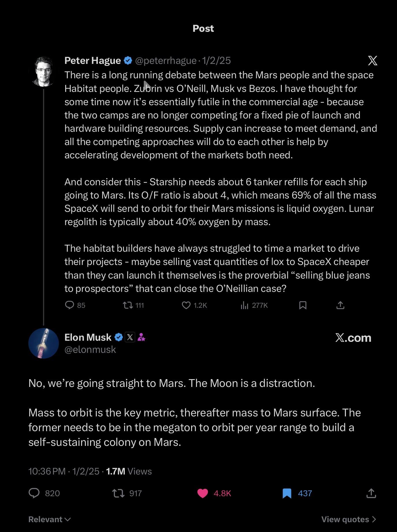Share Peter Hague's post
Viewport: 397px width, 532px height.
340,305
